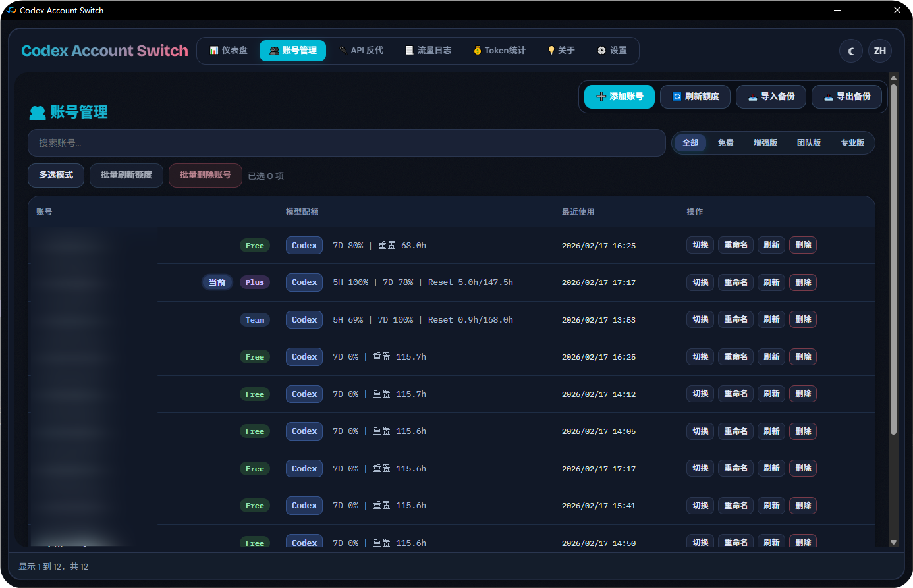This screenshot has height=588, width=913.
Task: Click 刷新 in the 14:05 row
Action: click(771, 431)
